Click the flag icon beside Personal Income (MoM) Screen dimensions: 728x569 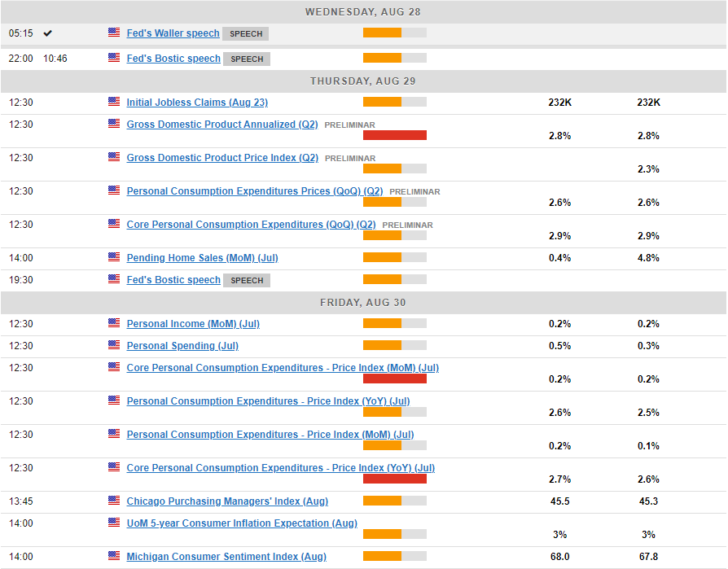pos(114,323)
